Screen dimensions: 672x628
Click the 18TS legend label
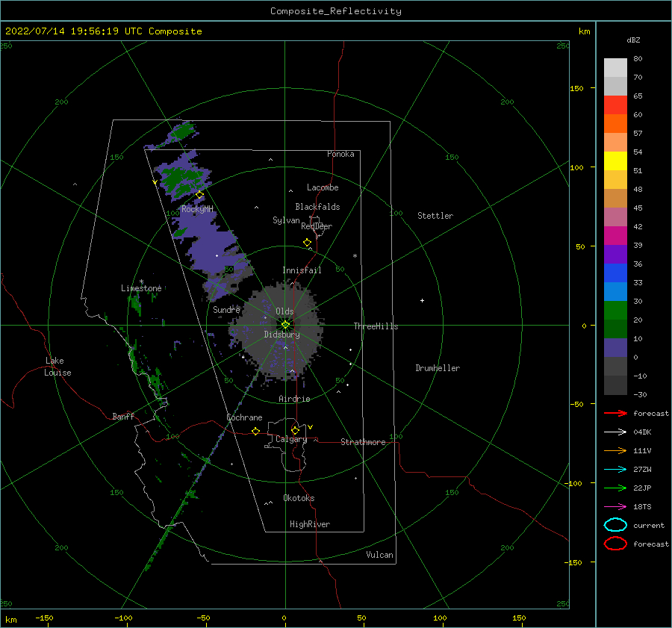pos(642,507)
